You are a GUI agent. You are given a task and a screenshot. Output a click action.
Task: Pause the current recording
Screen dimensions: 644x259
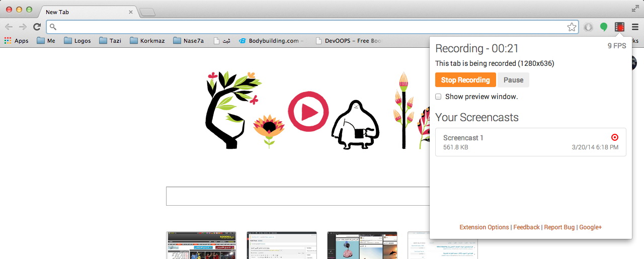coord(513,80)
